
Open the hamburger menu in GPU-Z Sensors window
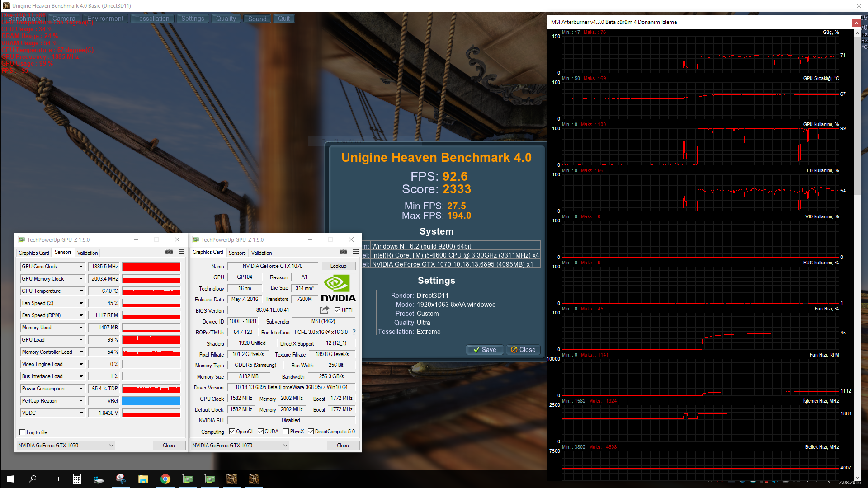point(181,252)
